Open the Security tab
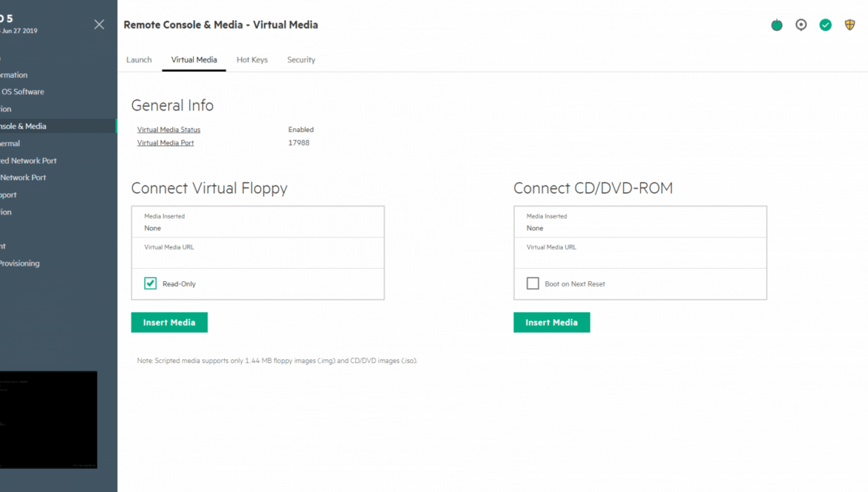This screenshot has width=868, height=492. click(301, 60)
